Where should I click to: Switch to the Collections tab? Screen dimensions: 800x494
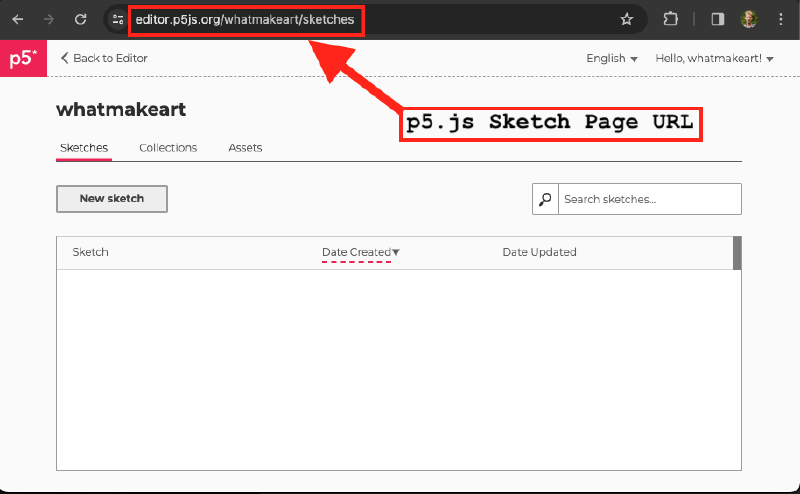168,148
